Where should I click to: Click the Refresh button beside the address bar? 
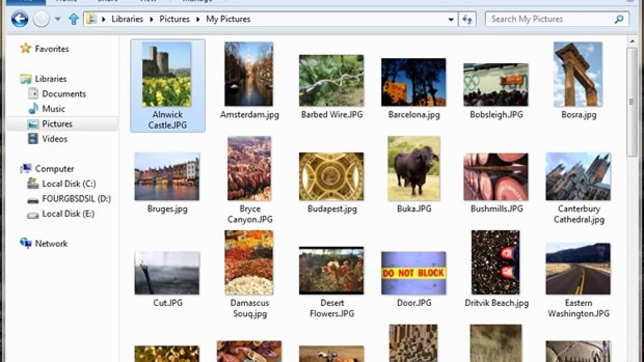pyautogui.click(x=467, y=19)
